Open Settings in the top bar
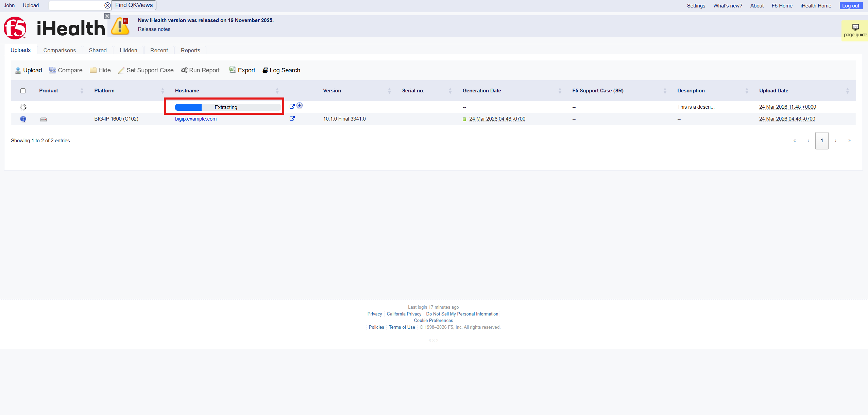The image size is (868, 415). (x=696, y=6)
